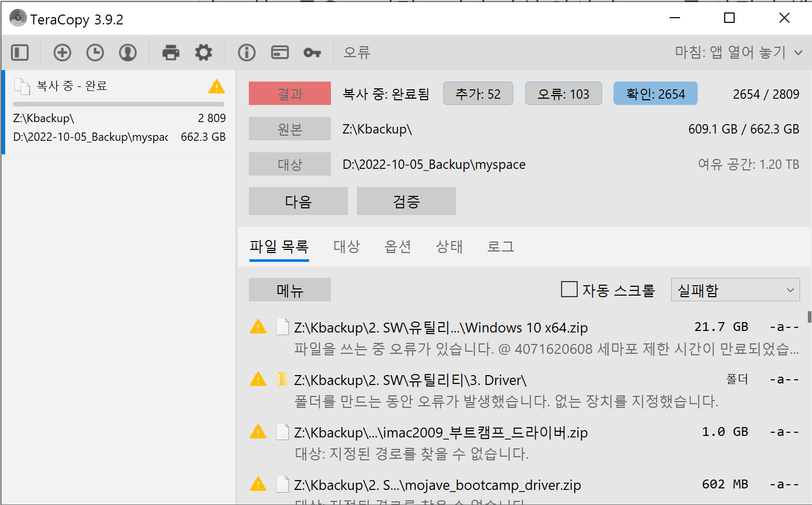Image resolution: width=812 pixels, height=505 pixels.
Task: Open settings gear icon
Action: coord(204,52)
